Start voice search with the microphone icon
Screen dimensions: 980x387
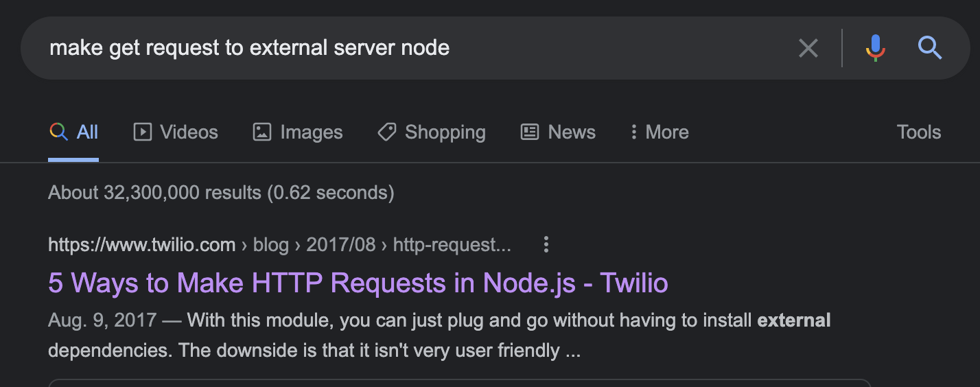point(875,48)
